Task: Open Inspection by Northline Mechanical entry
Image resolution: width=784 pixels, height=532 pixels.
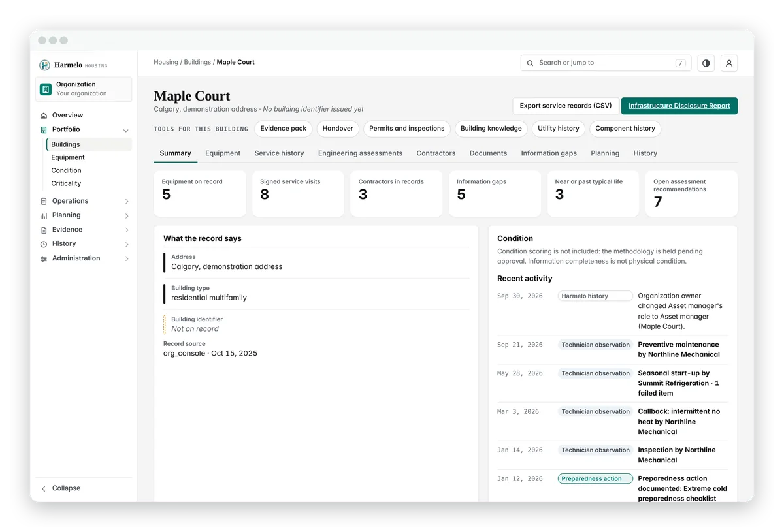Action: point(677,455)
